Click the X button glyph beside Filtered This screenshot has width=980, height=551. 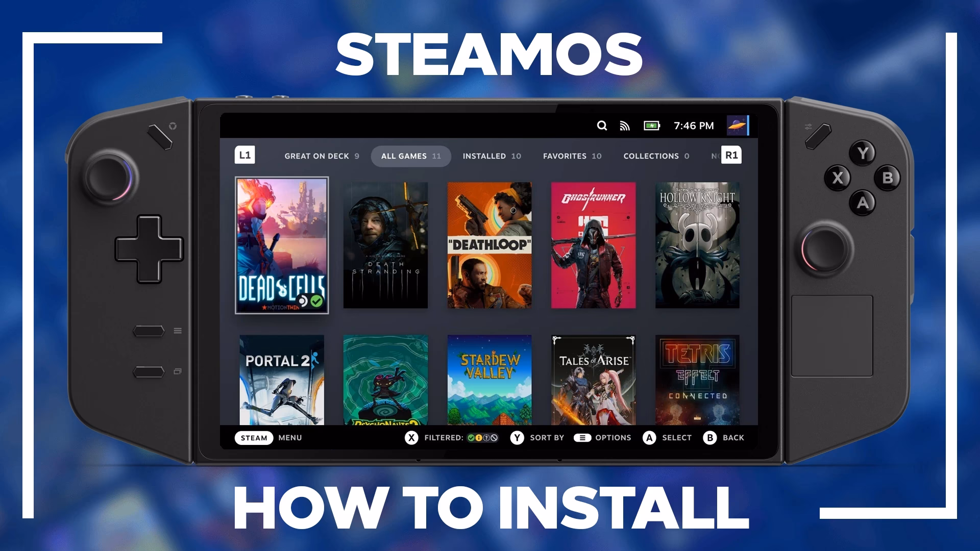[x=411, y=438]
